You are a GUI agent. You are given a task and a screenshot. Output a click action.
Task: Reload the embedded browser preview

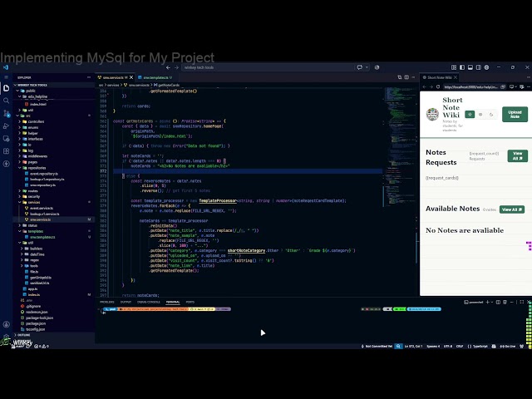click(438, 86)
